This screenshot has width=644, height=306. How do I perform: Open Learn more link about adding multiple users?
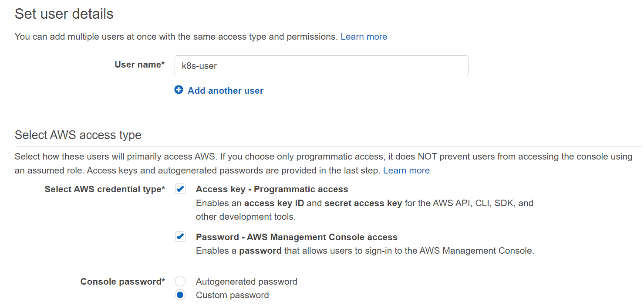(364, 37)
